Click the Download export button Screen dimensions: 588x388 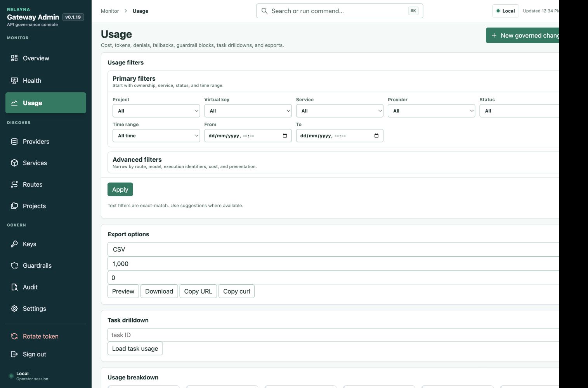(x=159, y=291)
